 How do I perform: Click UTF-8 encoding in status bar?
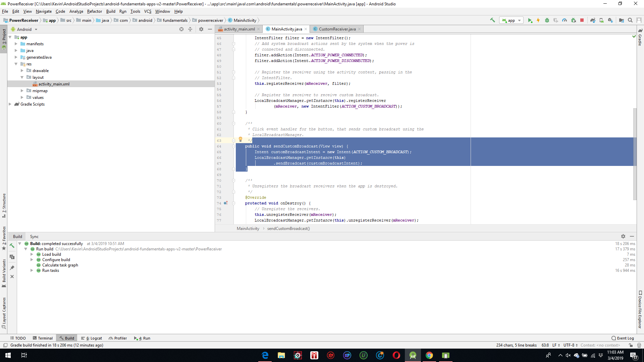tap(570, 345)
